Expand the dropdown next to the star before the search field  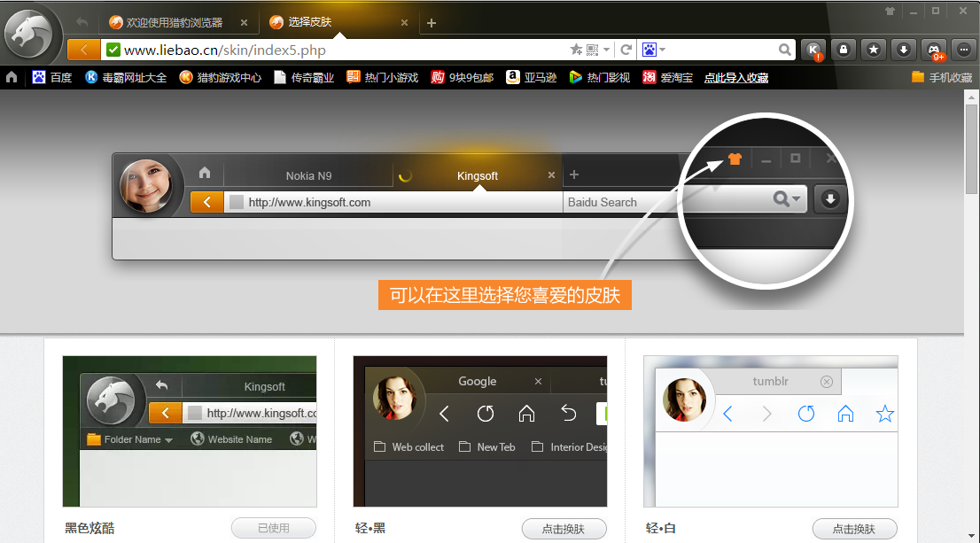[x=607, y=50]
